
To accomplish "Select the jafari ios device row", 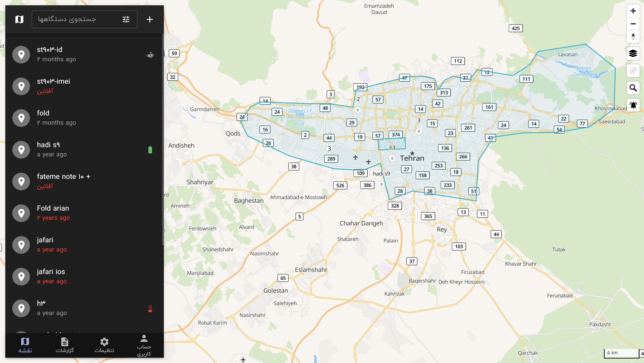I will 85,276.
